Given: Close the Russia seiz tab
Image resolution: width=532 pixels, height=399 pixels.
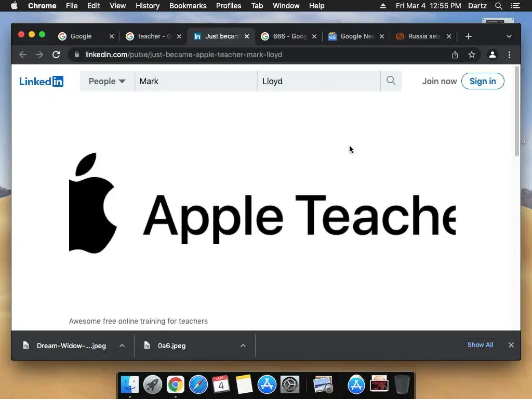Looking at the screenshot, I should click(449, 36).
